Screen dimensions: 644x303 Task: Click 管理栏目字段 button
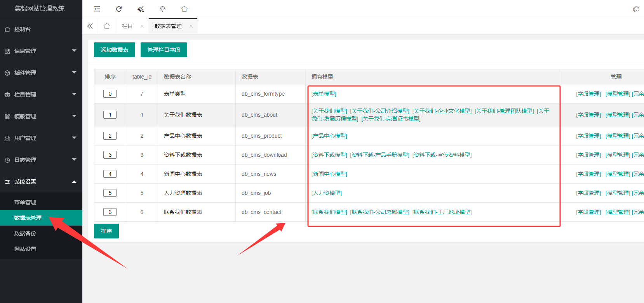click(164, 50)
